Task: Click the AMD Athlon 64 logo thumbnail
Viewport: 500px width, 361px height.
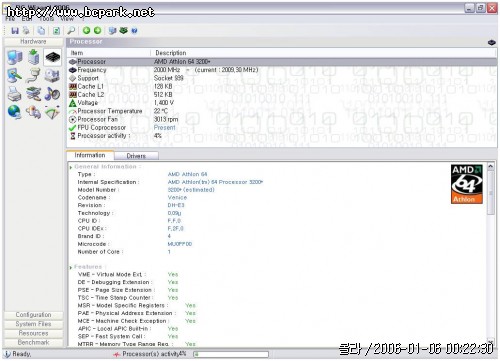Action: [x=467, y=184]
